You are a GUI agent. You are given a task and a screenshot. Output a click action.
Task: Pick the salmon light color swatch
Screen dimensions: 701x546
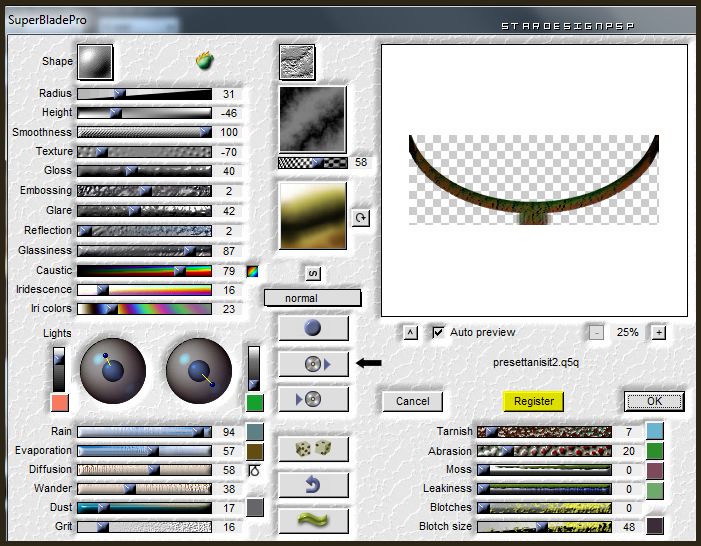60,402
